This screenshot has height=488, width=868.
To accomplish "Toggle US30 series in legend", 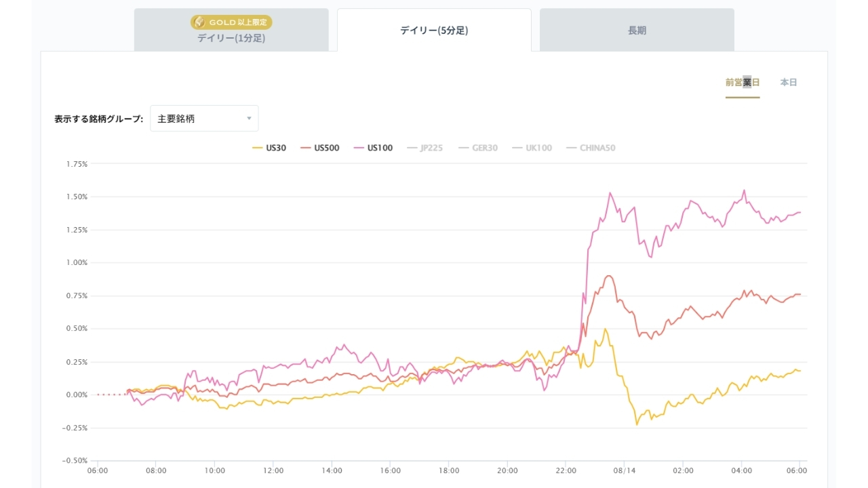I will point(269,148).
